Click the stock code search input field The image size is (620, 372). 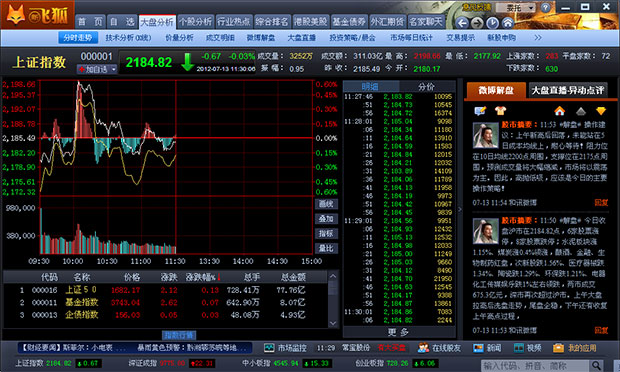tap(535, 366)
